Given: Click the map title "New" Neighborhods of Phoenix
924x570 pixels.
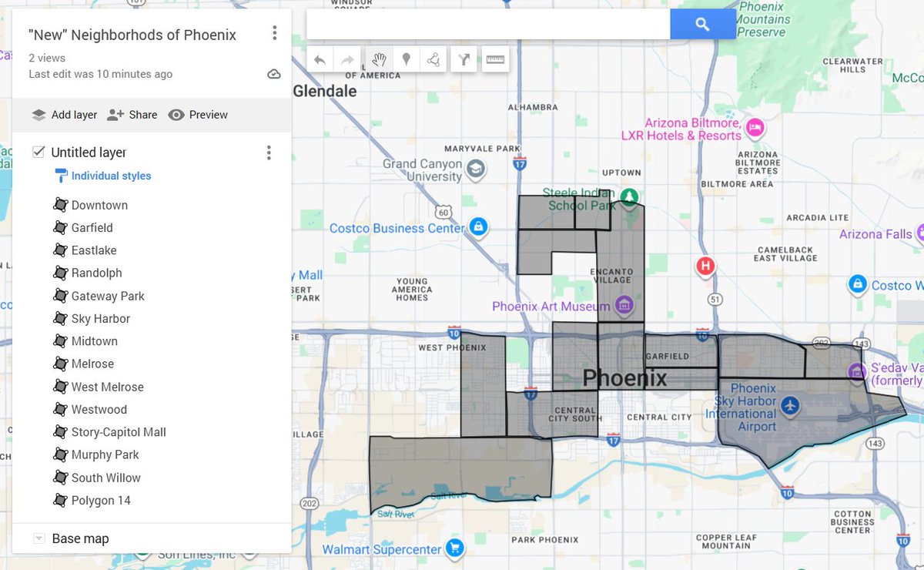Looking at the screenshot, I should (x=132, y=35).
